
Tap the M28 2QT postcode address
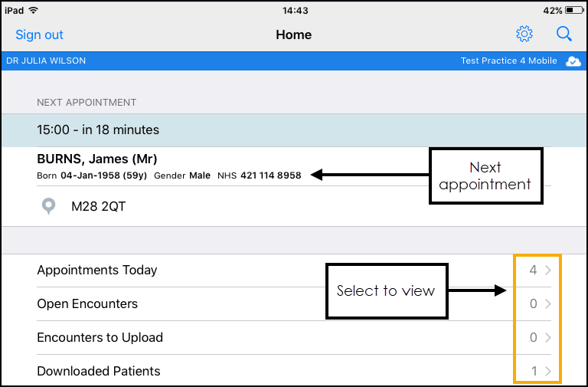(x=98, y=205)
